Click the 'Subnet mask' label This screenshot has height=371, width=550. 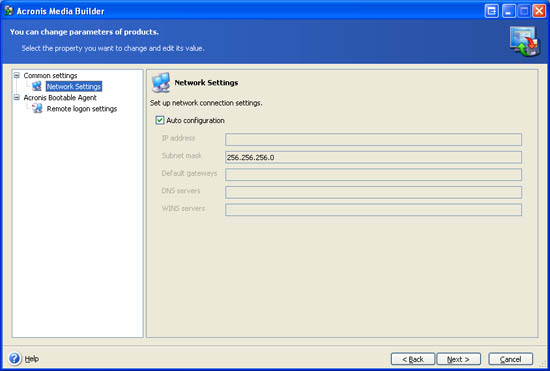(x=181, y=155)
